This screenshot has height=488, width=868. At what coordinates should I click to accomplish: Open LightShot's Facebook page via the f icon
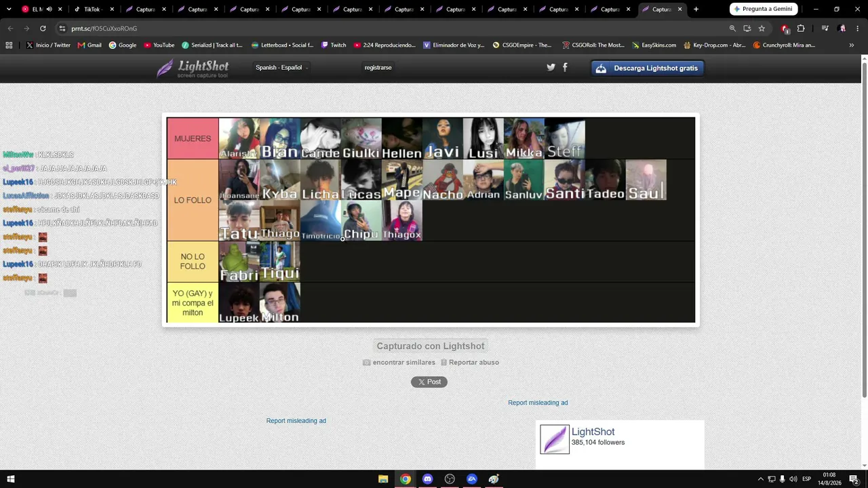(x=565, y=67)
